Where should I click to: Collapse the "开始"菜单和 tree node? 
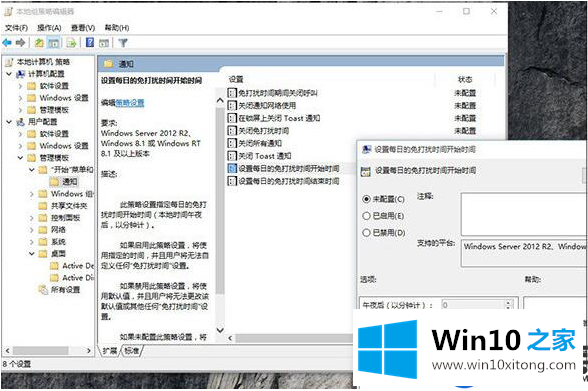[32, 170]
